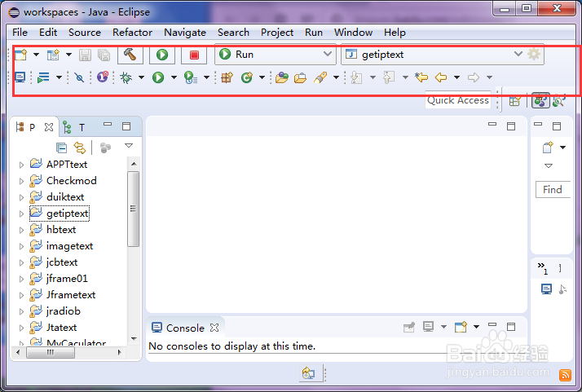This screenshot has height=392, width=582.
Task: Click the Open Task folder icon
Action: click(x=300, y=77)
